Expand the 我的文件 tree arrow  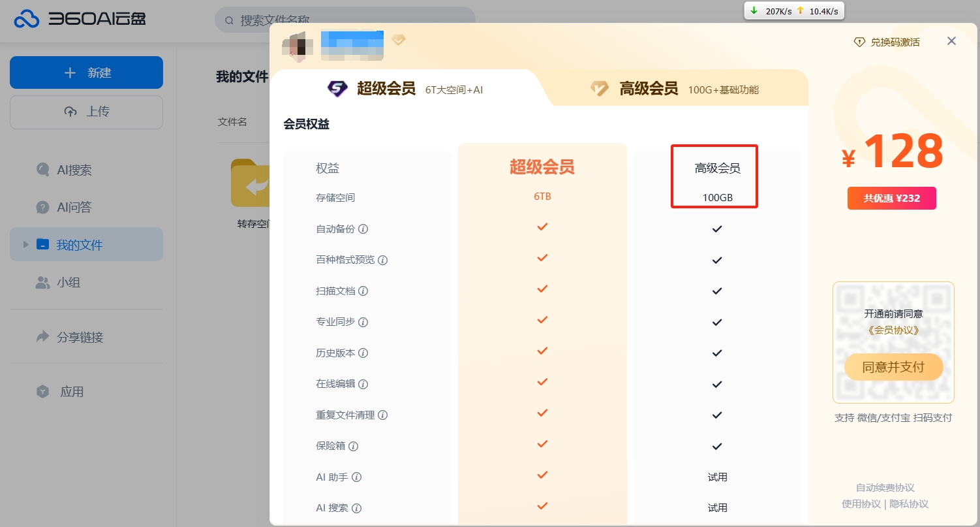point(25,244)
